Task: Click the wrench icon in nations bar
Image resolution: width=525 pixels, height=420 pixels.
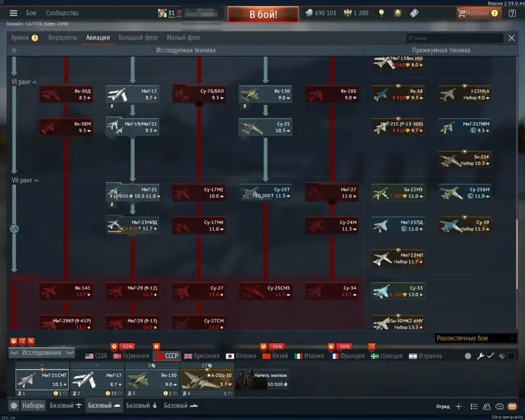Action: coord(480,356)
